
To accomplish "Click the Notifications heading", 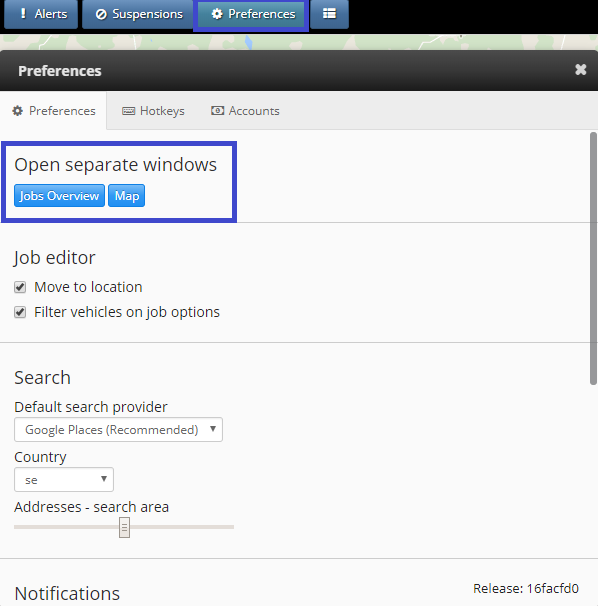I will pos(67,594).
